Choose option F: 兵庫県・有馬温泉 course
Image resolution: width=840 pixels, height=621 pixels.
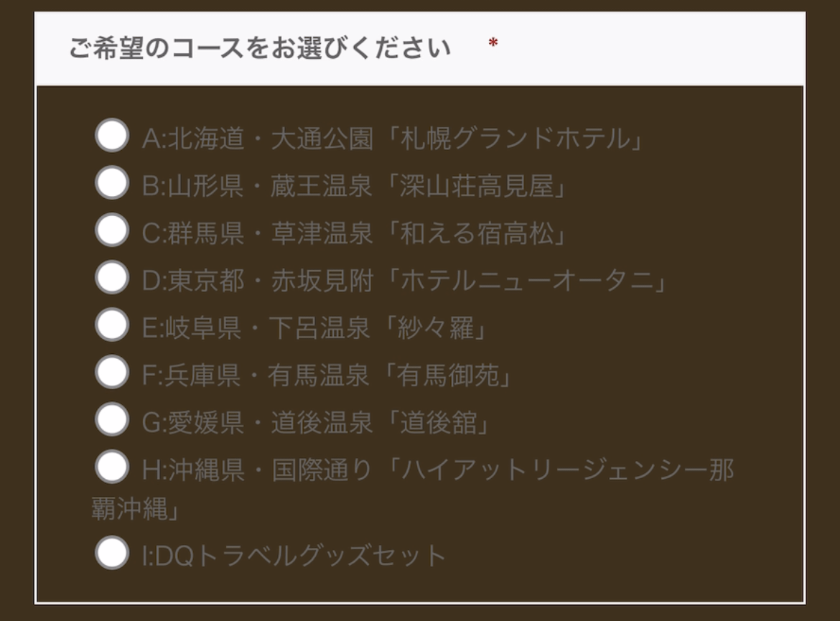(111, 373)
